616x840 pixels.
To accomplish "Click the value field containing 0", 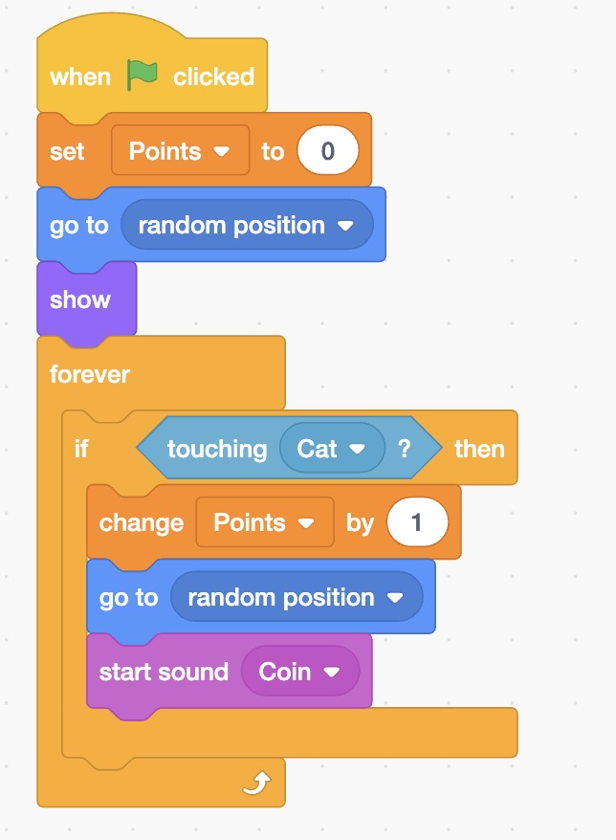I will point(328,150).
